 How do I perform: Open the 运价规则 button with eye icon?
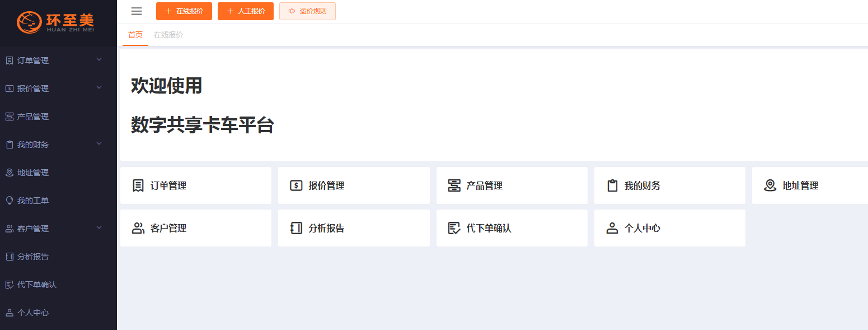tap(307, 11)
